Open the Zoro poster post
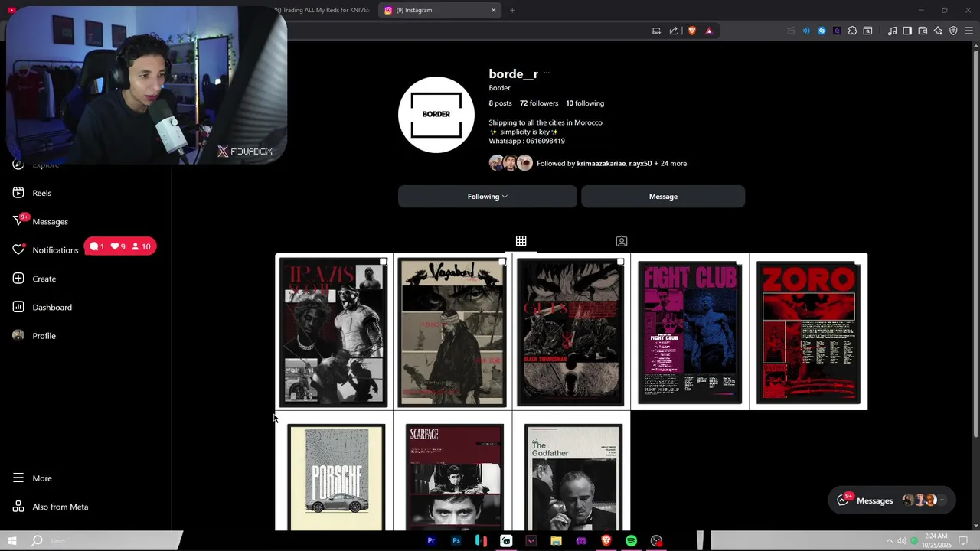This screenshot has height=551, width=980. pyautogui.click(x=808, y=331)
